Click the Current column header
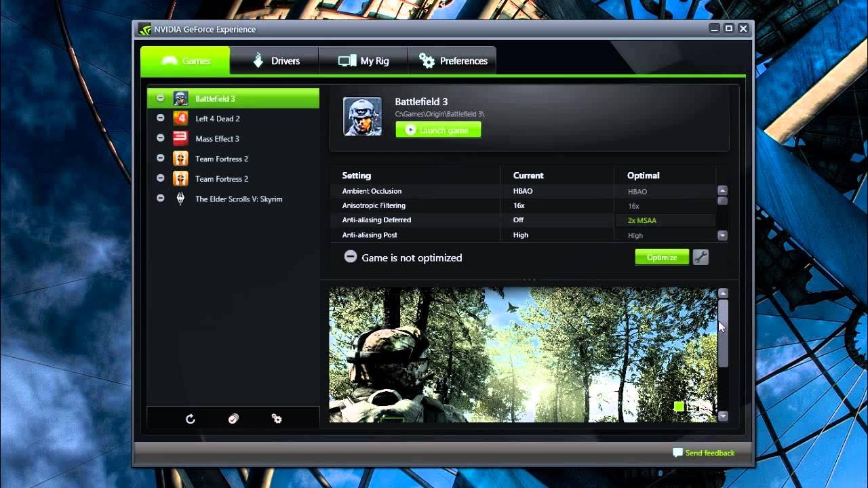 [528, 176]
